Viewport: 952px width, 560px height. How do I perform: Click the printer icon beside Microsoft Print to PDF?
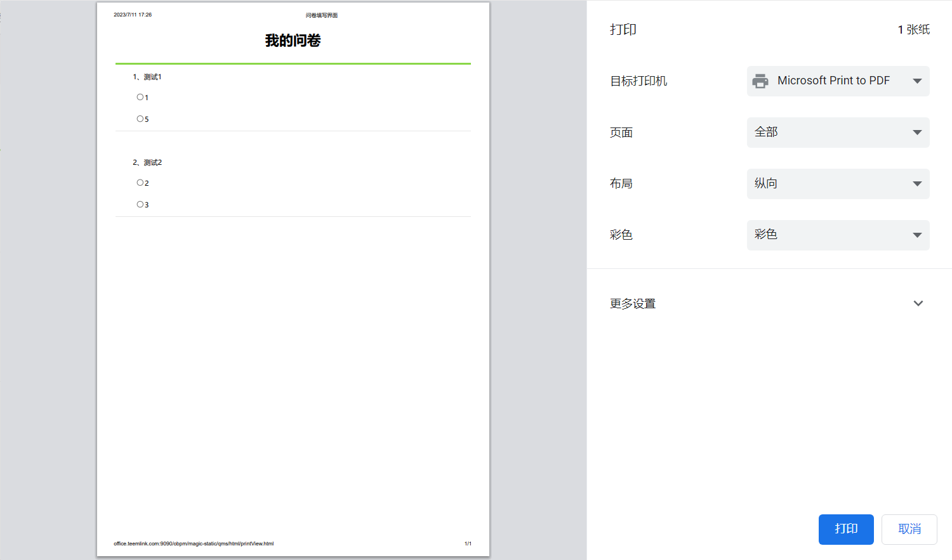760,81
